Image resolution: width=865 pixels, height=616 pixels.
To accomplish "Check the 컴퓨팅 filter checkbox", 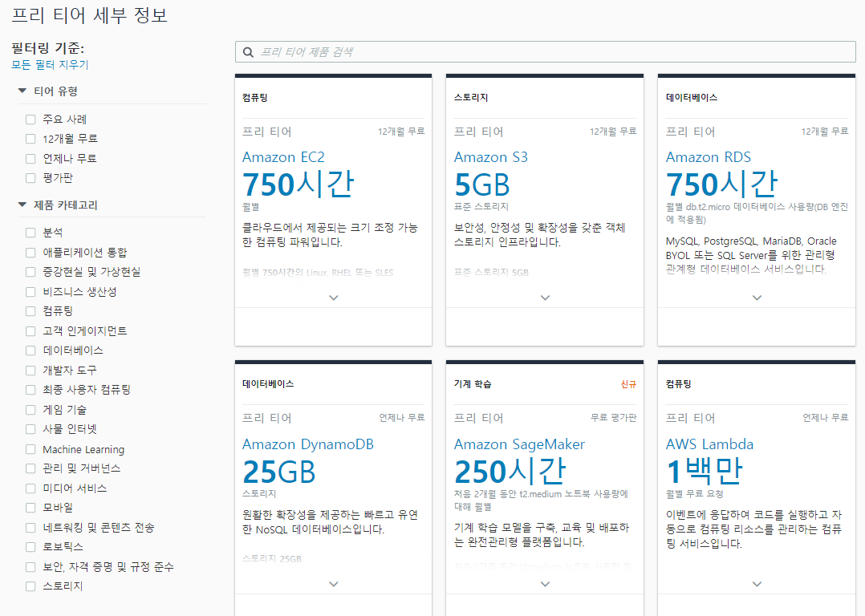I will tap(30, 311).
